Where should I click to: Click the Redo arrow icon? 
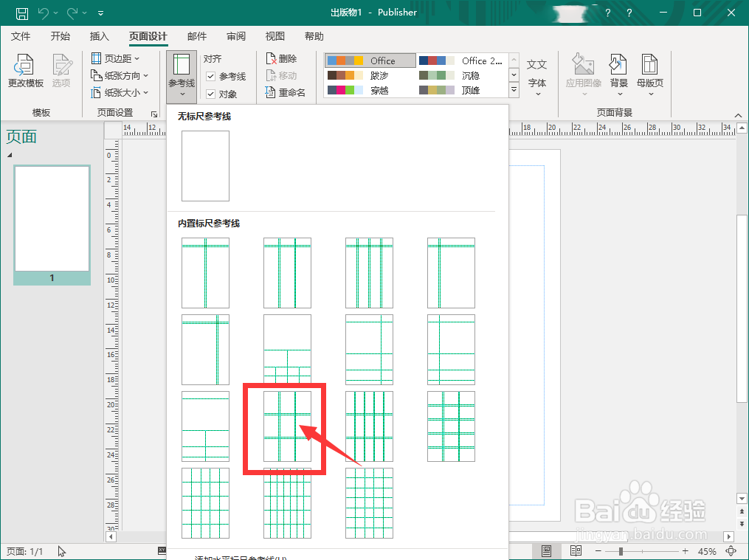tap(72, 13)
